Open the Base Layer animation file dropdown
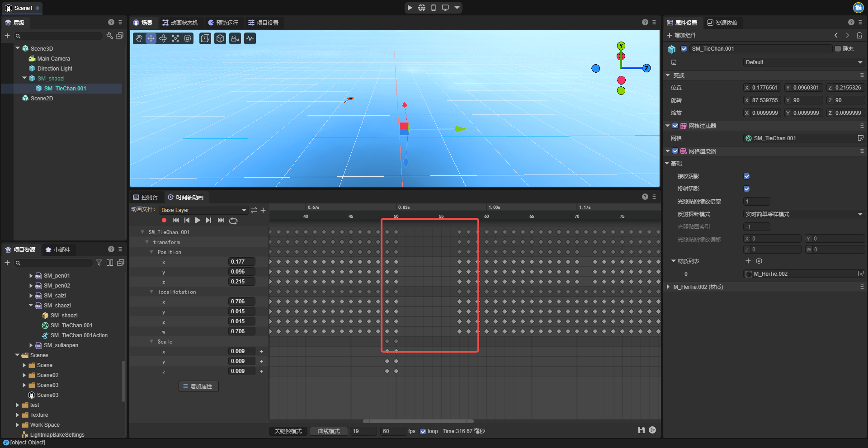 (203, 210)
